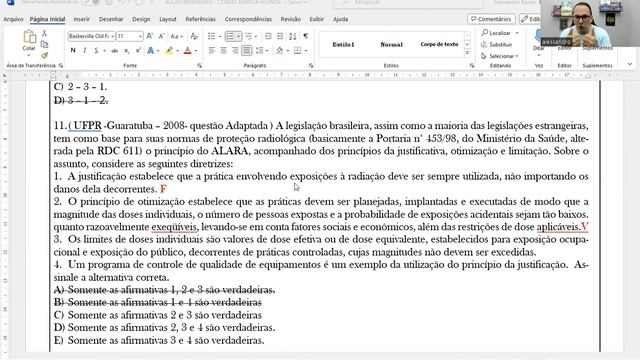
Task: Open the Revisão tab
Action: [291, 19]
